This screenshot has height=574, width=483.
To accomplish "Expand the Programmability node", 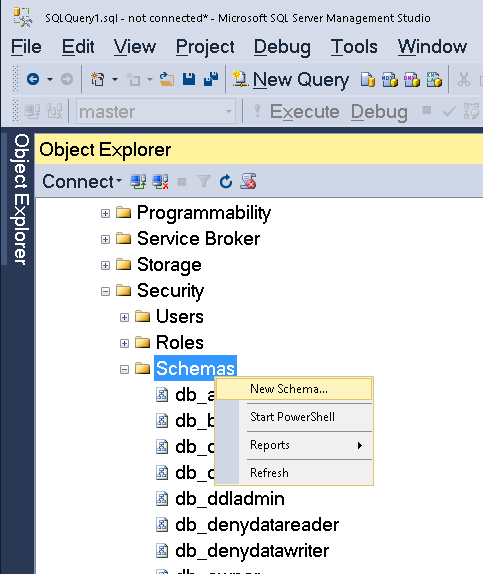I will click(x=105, y=213).
